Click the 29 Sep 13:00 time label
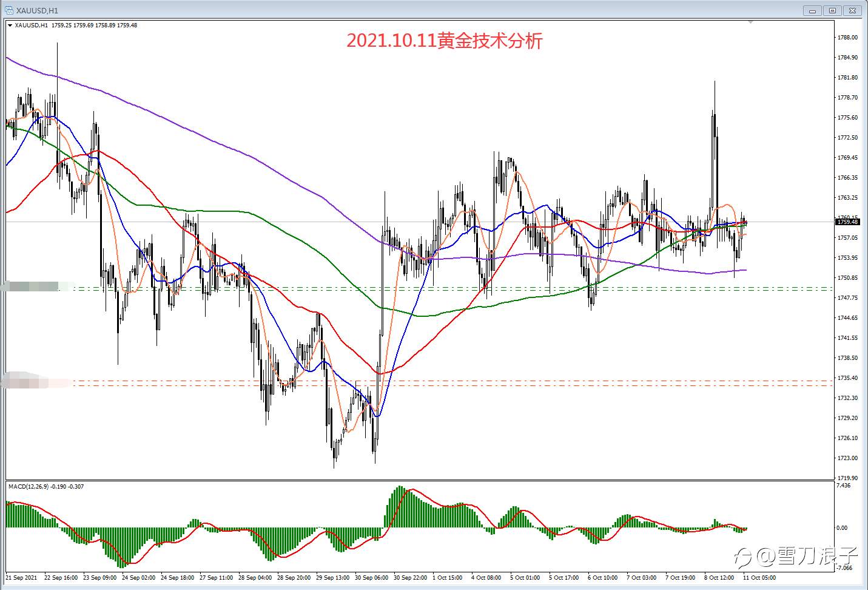This screenshot has width=868, height=590. click(333, 578)
